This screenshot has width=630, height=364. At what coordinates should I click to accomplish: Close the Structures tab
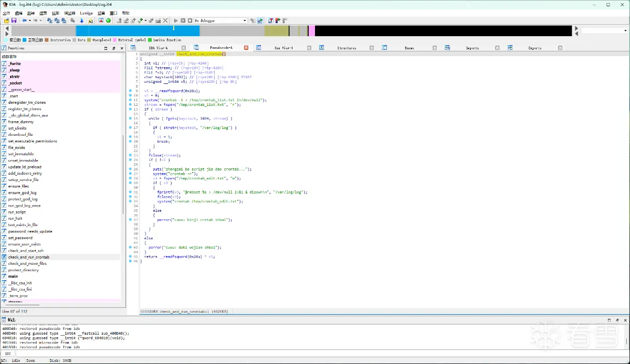(372, 48)
